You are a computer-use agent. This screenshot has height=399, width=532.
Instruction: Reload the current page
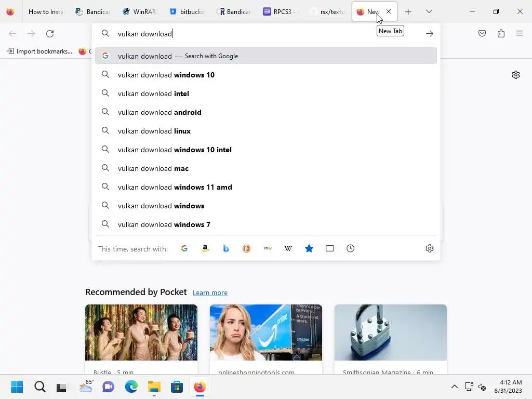[x=50, y=34]
